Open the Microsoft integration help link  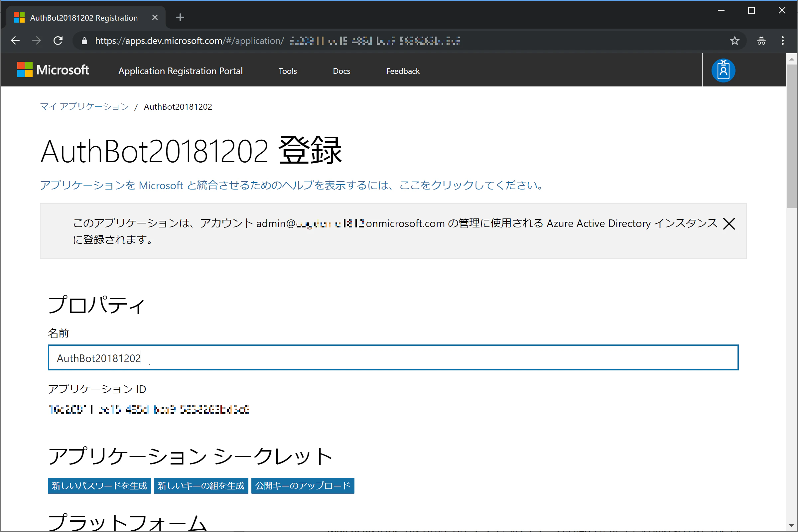pyautogui.click(x=292, y=185)
